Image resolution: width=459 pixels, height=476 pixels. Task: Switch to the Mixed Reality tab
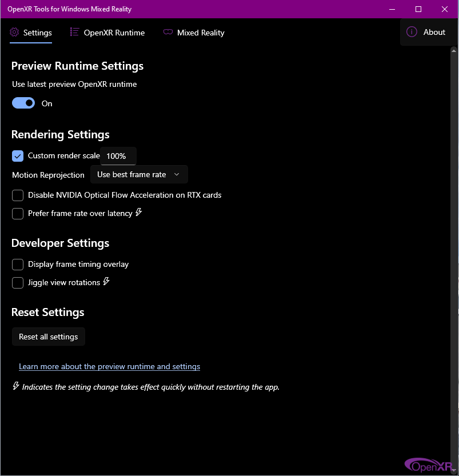click(x=194, y=33)
